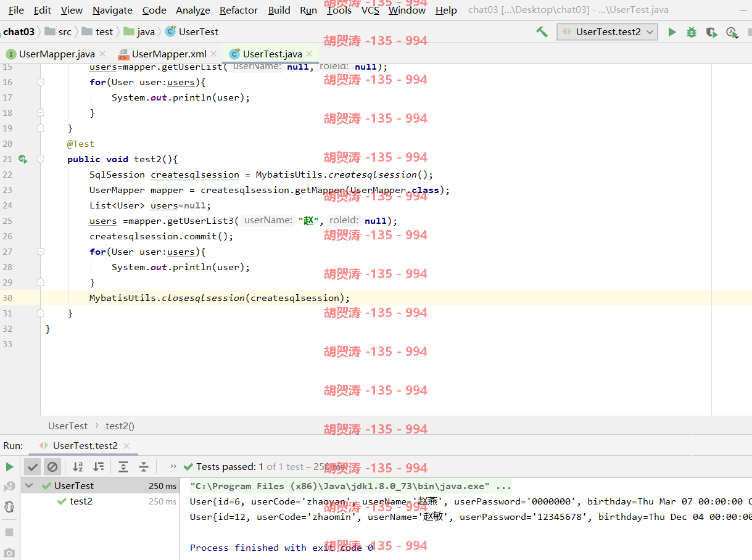The height and width of the screenshot is (560, 752).
Task: Open the Run menu
Action: [x=308, y=10]
